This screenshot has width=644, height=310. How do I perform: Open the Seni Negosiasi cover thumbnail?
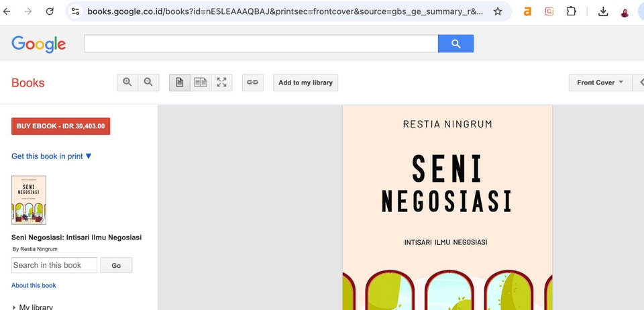(x=29, y=200)
